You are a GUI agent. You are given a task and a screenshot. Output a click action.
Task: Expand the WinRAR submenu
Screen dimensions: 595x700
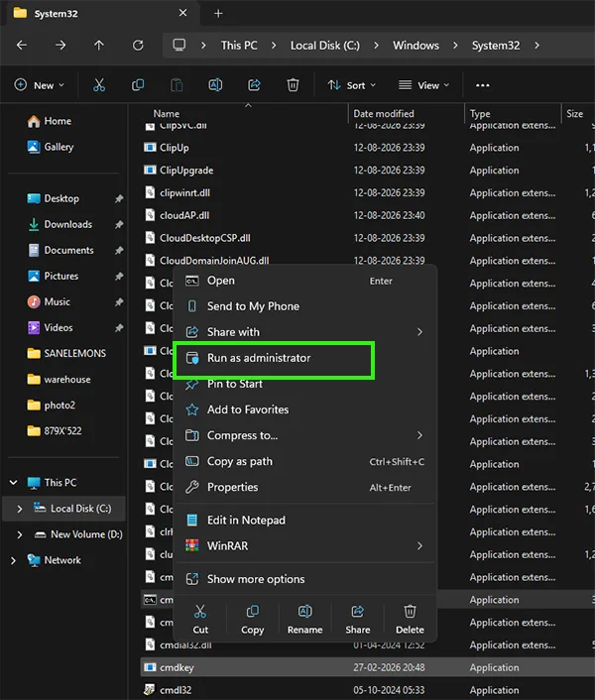coord(419,545)
